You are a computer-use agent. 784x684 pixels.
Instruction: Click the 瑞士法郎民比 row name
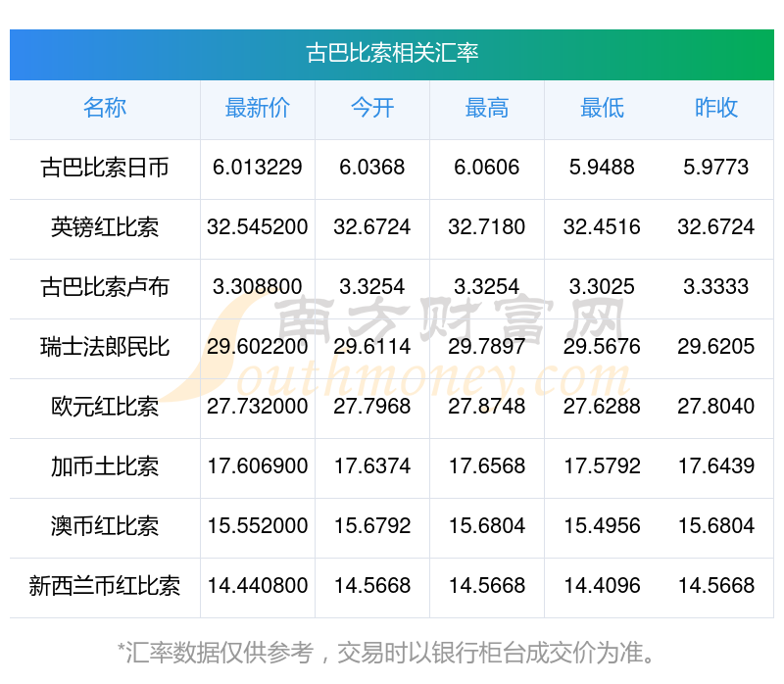coord(105,347)
